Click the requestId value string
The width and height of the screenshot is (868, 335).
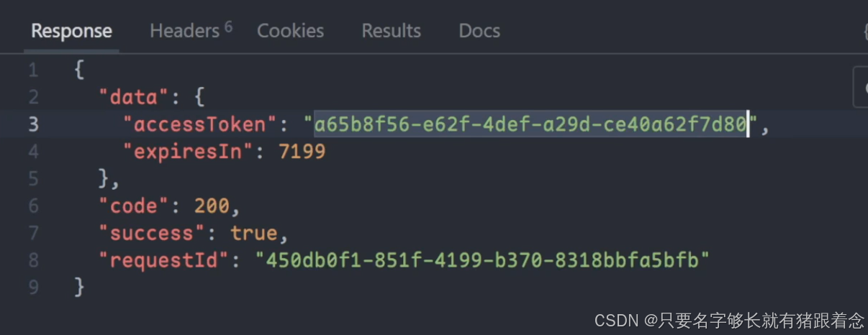pos(482,260)
